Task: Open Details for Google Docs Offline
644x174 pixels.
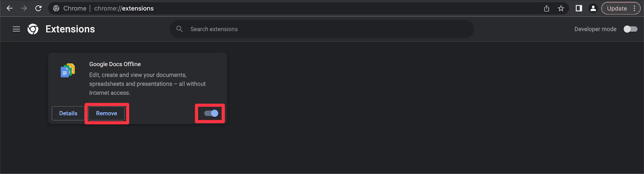Action: tap(68, 113)
